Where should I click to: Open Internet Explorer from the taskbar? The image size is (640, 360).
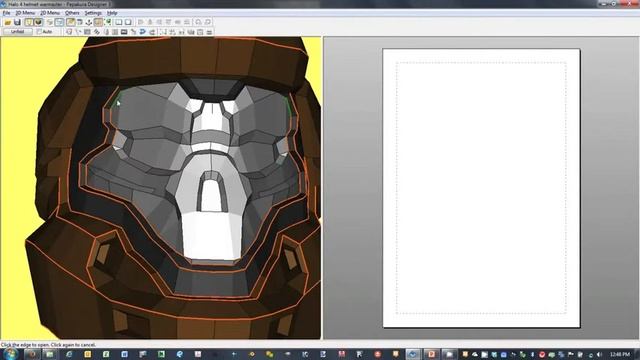pyautogui.click(x=68, y=354)
